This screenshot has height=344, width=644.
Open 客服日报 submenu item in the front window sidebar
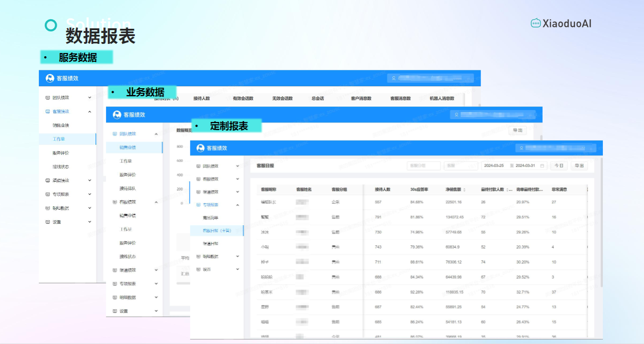tap(217, 231)
